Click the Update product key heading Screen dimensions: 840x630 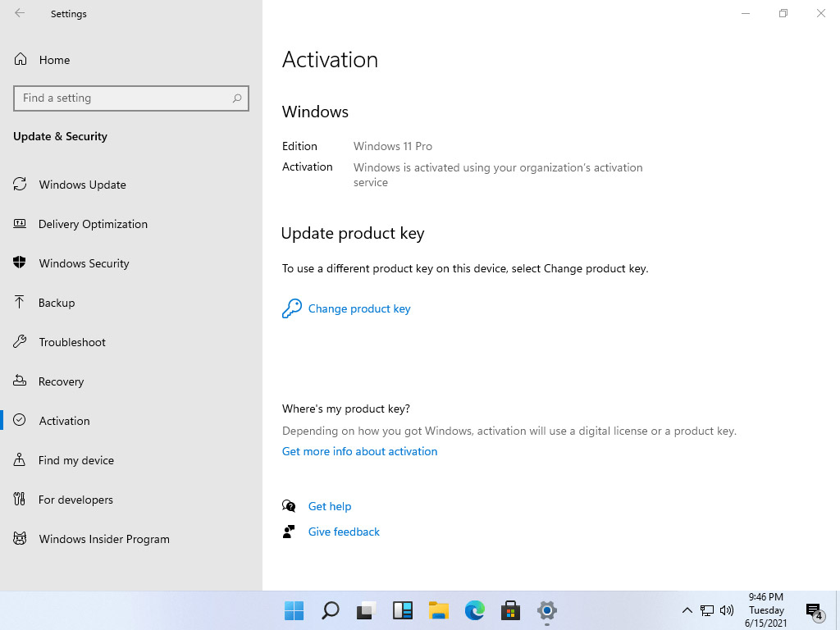[x=353, y=234]
